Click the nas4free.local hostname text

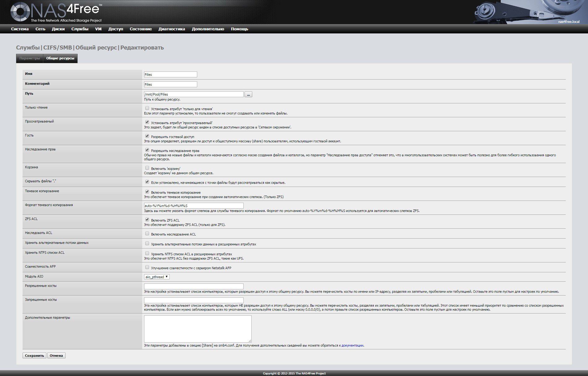point(569,22)
